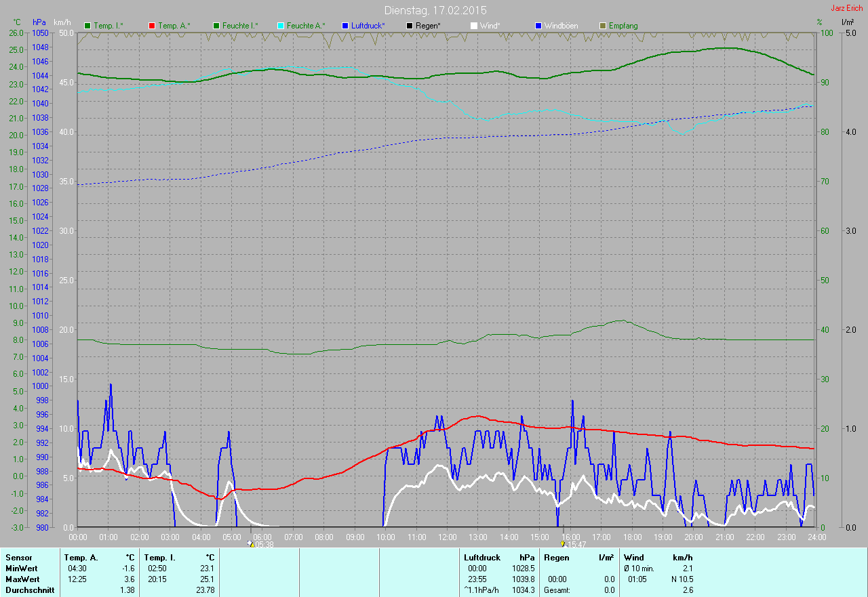This screenshot has width=868, height=597.
Task: Click the red Temp. A. legend swatch
Action: (x=152, y=26)
